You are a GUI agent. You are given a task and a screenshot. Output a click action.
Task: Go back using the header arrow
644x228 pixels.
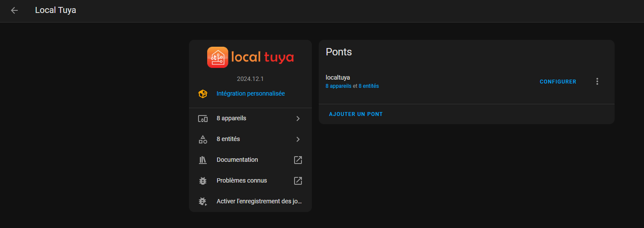pyautogui.click(x=14, y=10)
